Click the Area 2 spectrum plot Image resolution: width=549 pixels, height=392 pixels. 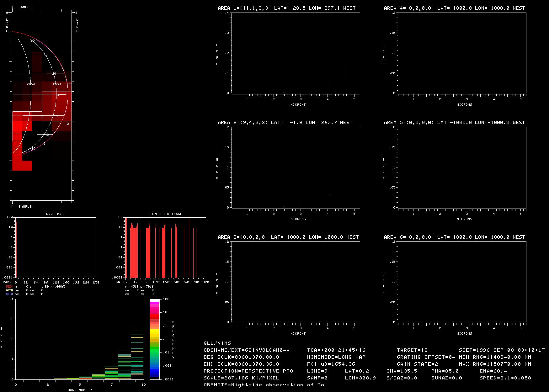[296, 167]
